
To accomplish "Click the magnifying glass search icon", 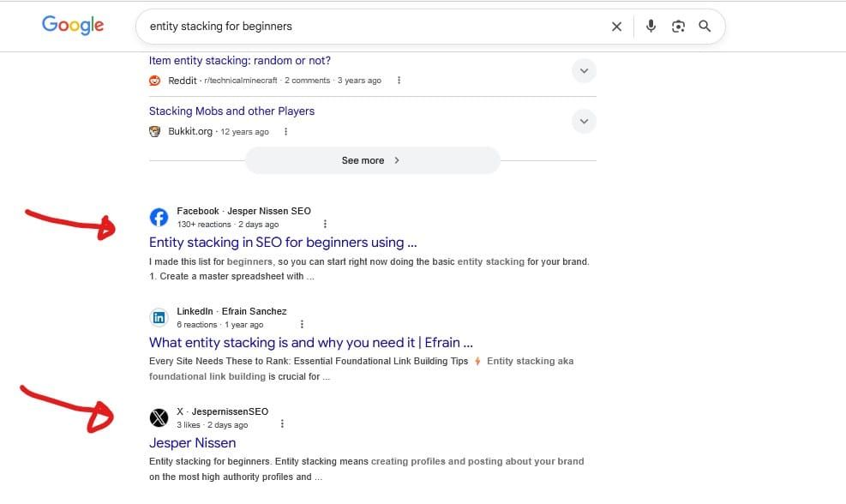I will (x=705, y=26).
